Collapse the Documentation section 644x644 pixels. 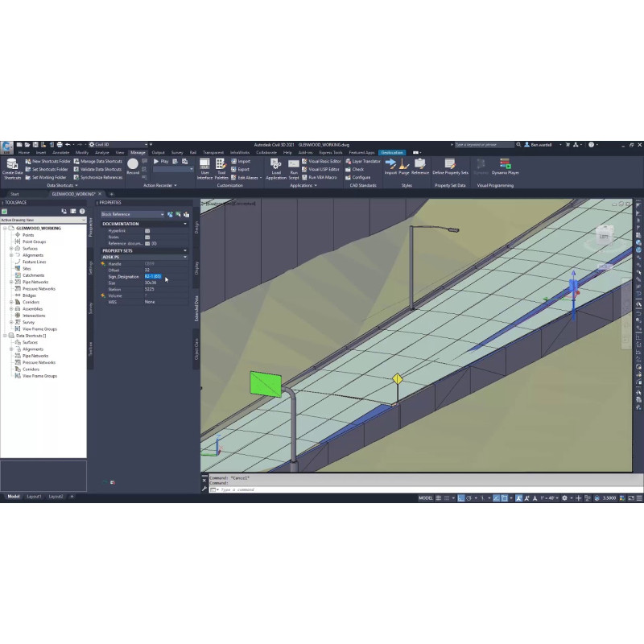[x=185, y=224]
